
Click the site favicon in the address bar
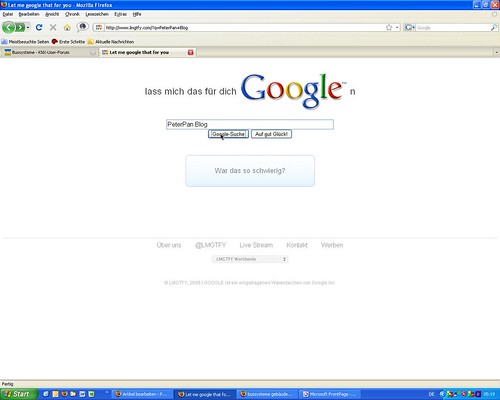[99, 27]
